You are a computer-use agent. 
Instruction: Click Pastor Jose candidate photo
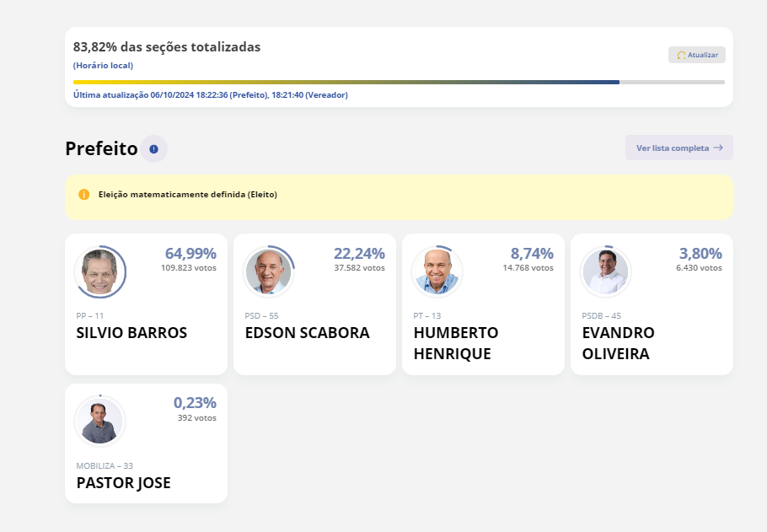[100, 421]
